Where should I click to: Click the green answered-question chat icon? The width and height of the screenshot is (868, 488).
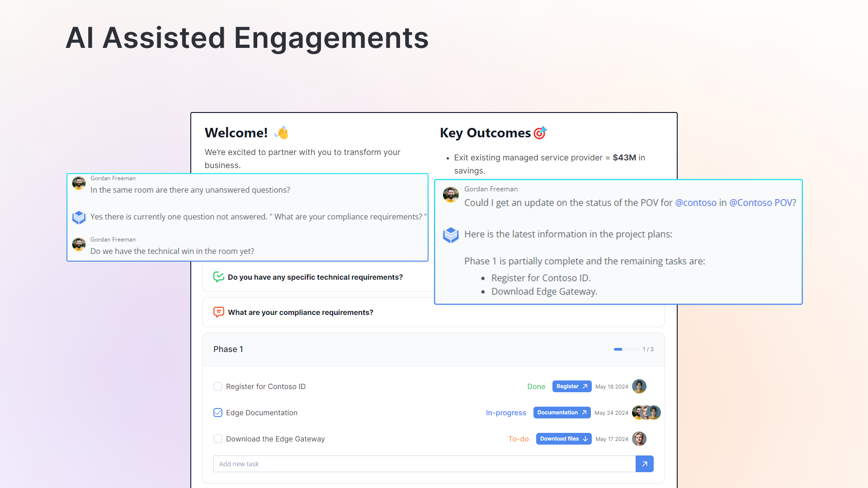[x=218, y=277]
